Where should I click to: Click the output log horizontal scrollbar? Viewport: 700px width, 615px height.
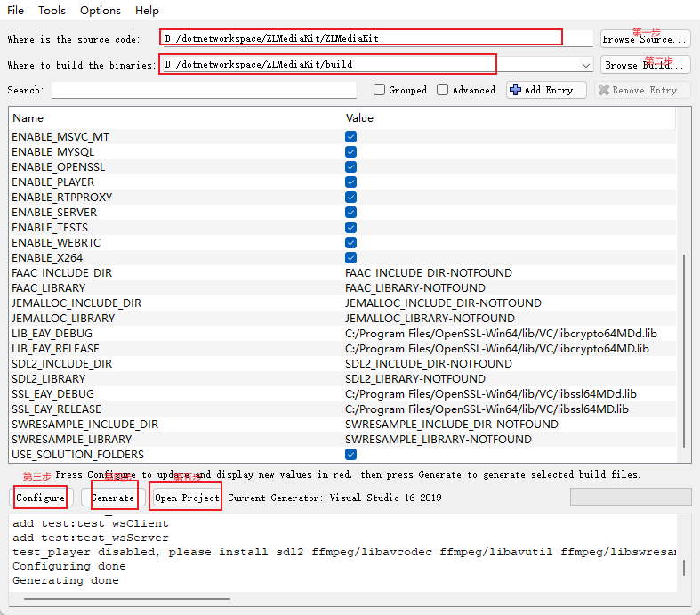[x=127, y=598]
